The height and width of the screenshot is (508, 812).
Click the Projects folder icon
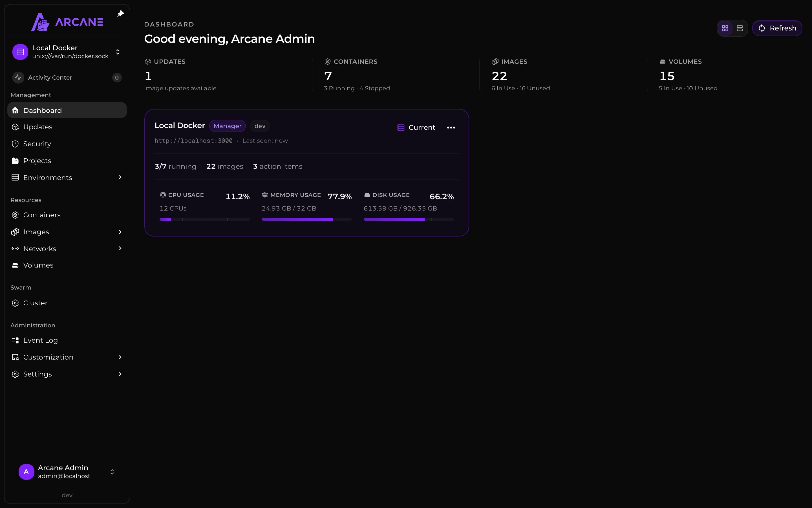tap(15, 161)
